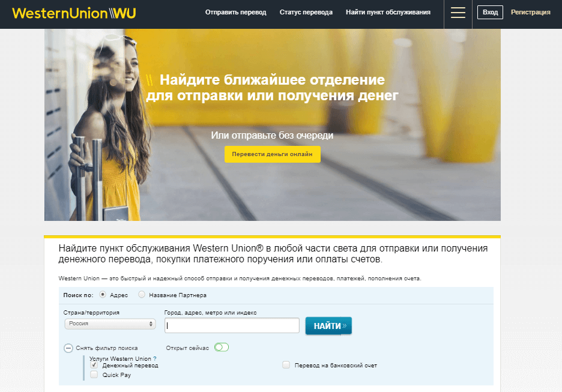Screen dimensions: 562x392
Task: Open the Услуги Western Union help question mark
Action: pyautogui.click(x=155, y=358)
